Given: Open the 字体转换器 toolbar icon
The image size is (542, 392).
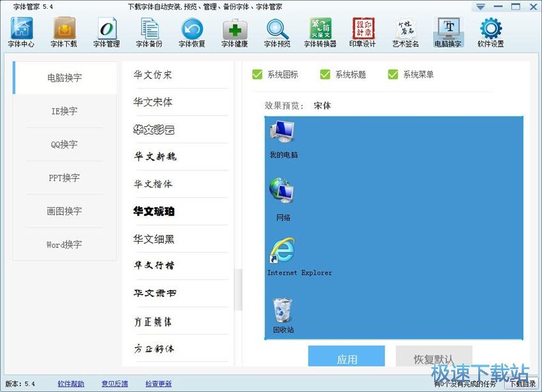Looking at the screenshot, I should pyautogui.click(x=320, y=32).
